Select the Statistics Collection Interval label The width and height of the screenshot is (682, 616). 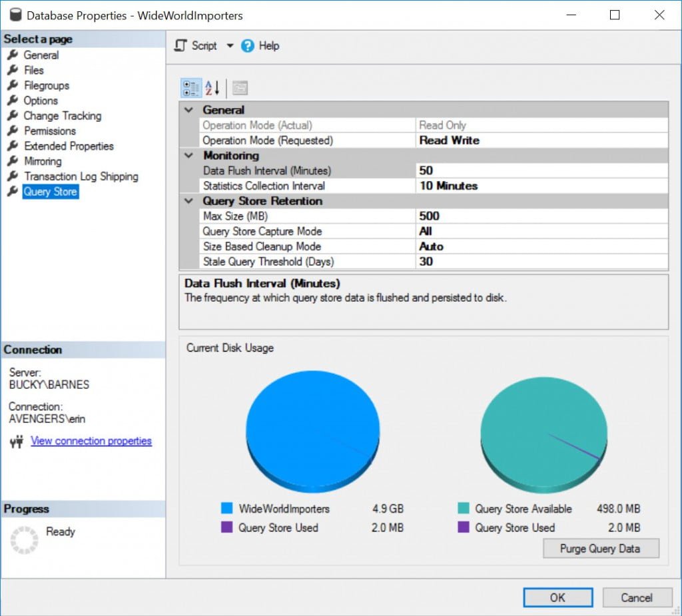264,186
